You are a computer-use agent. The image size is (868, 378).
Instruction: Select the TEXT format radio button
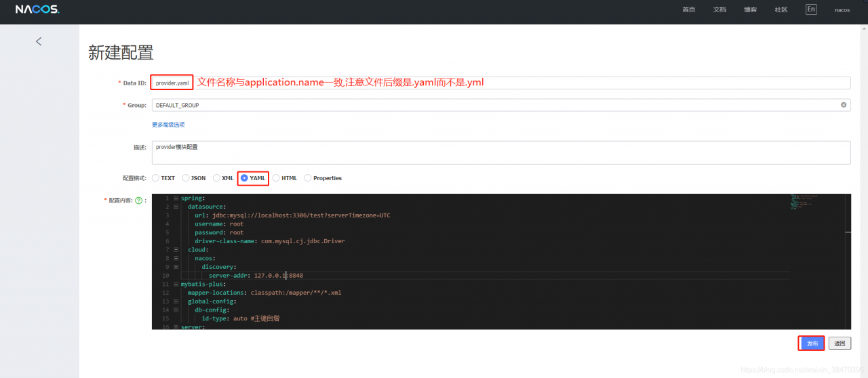[155, 178]
